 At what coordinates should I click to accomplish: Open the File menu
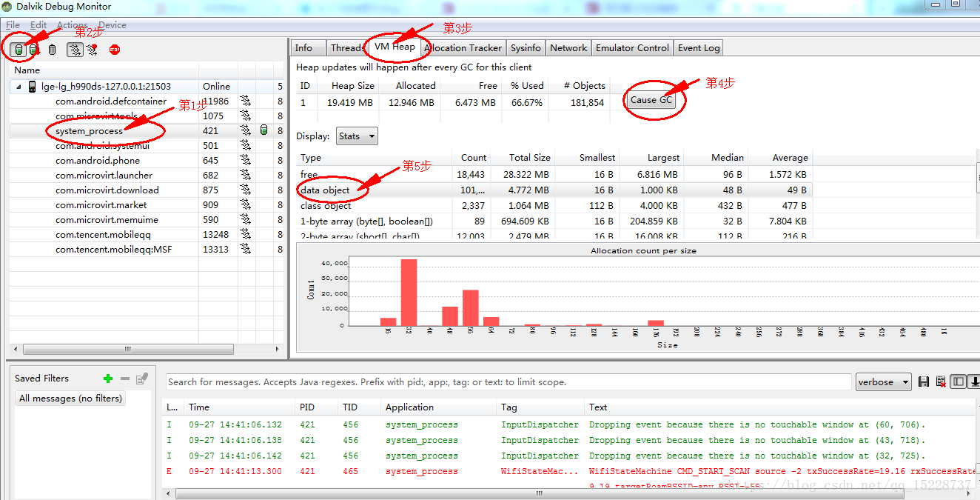click(13, 25)
